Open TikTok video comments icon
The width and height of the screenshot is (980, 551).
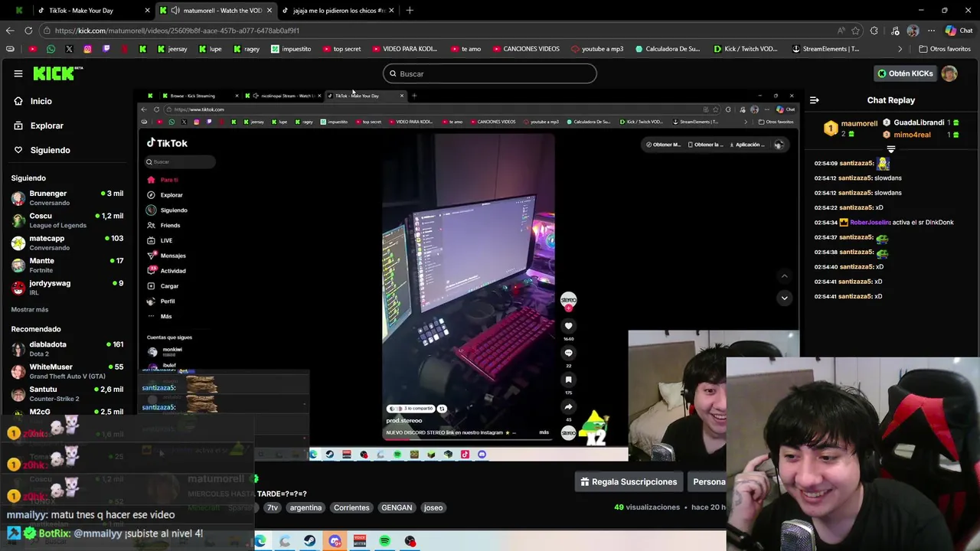[568, 353]
